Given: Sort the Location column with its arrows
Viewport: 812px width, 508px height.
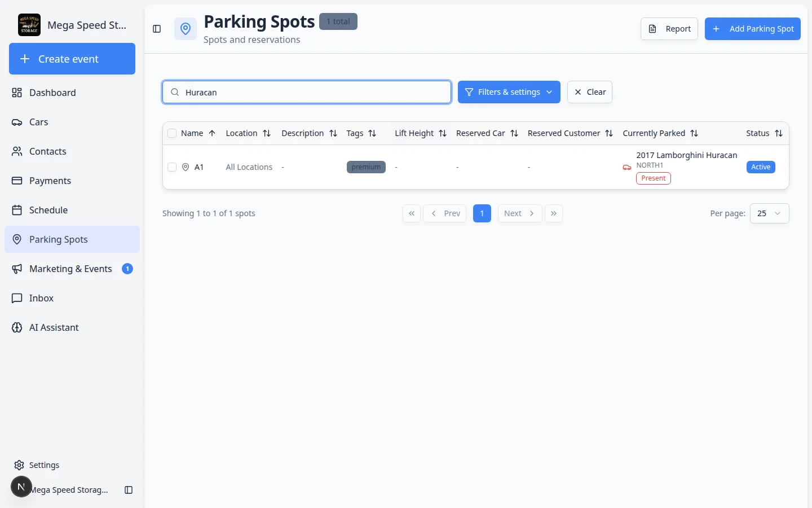Looking at the screenshot, I should [267, 133].
